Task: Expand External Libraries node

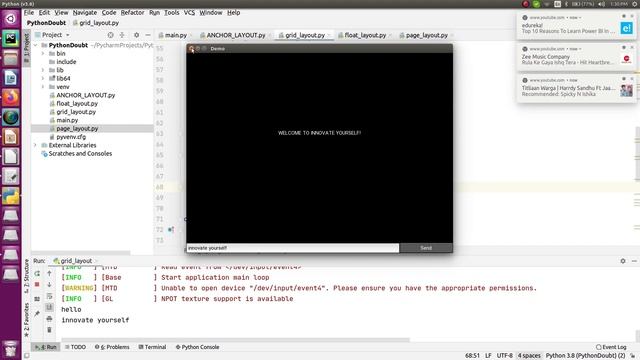Action: click(36, 145)
